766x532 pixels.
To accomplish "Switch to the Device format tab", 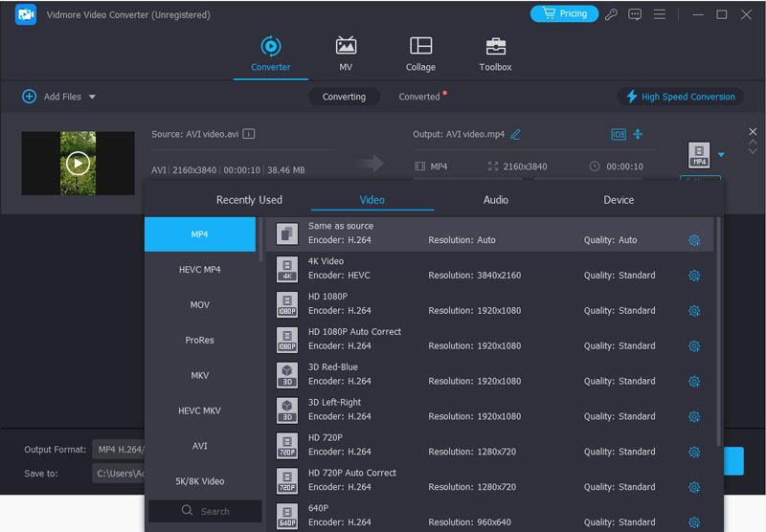I will [619, 200].
